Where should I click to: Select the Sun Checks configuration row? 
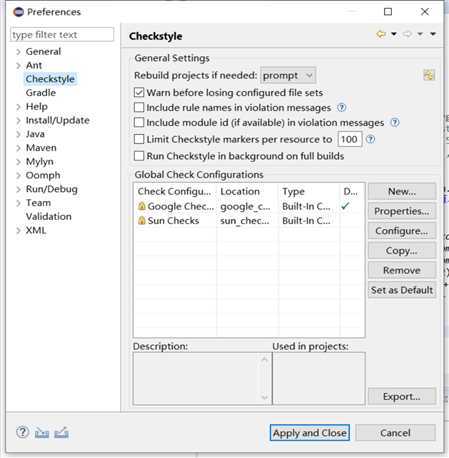[249, 221]
